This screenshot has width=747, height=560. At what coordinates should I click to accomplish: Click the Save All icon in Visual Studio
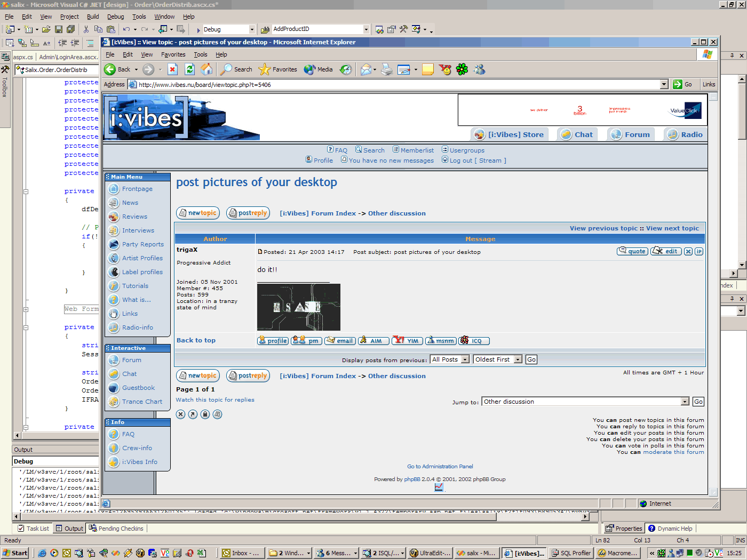pyautogui.click(x=70, y=29)
